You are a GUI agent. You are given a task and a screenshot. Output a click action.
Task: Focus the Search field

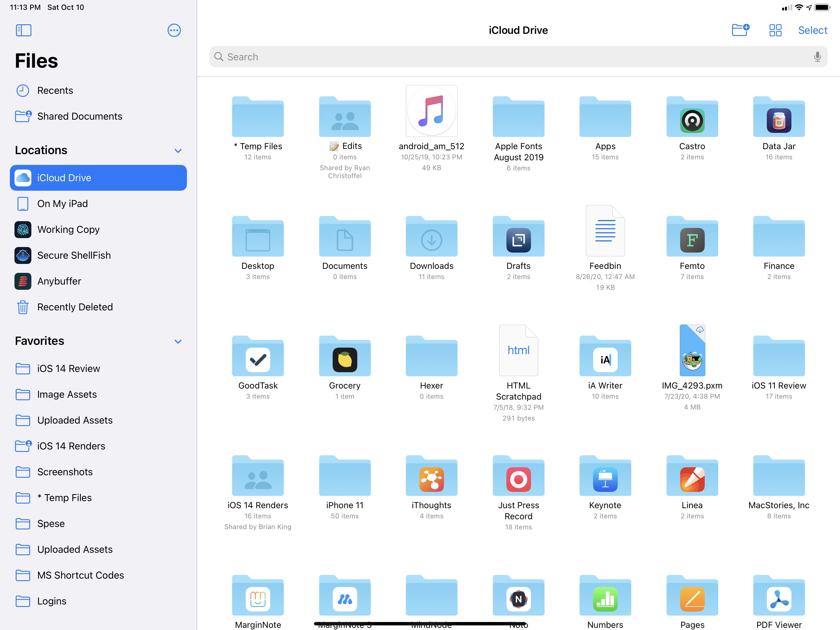(x=518, y=57)
